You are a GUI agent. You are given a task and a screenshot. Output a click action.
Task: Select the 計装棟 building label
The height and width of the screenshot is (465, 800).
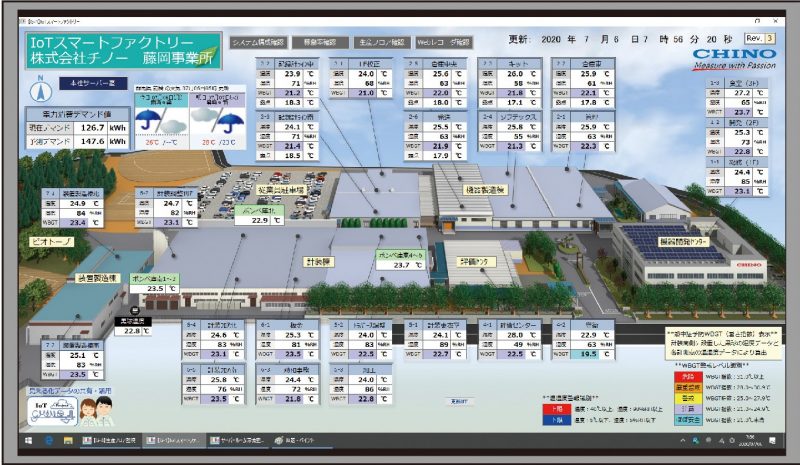click(x=319, y=262)
